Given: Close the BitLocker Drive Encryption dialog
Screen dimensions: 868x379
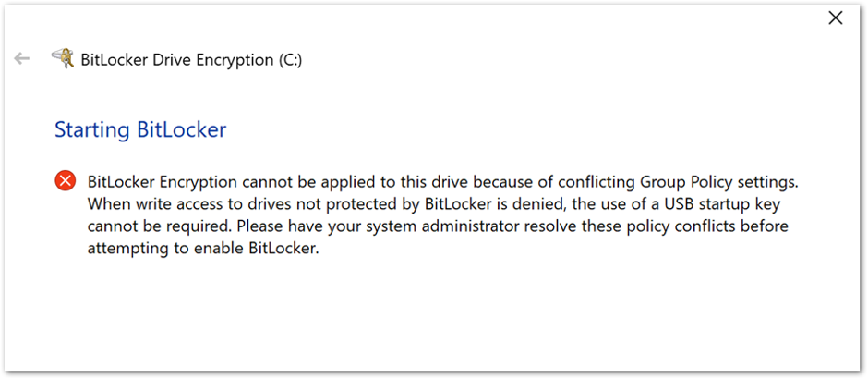Looking at the screenshot, I should click(x=836, y=18).
